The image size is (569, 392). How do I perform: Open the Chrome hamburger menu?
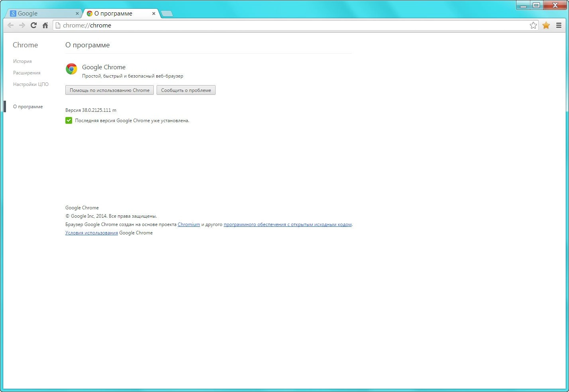coord(559,25)
